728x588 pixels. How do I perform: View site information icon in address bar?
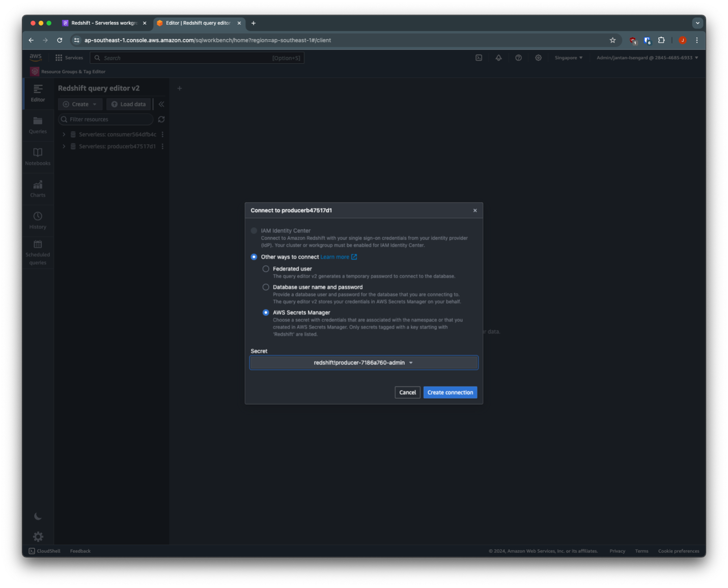[77, 40]
